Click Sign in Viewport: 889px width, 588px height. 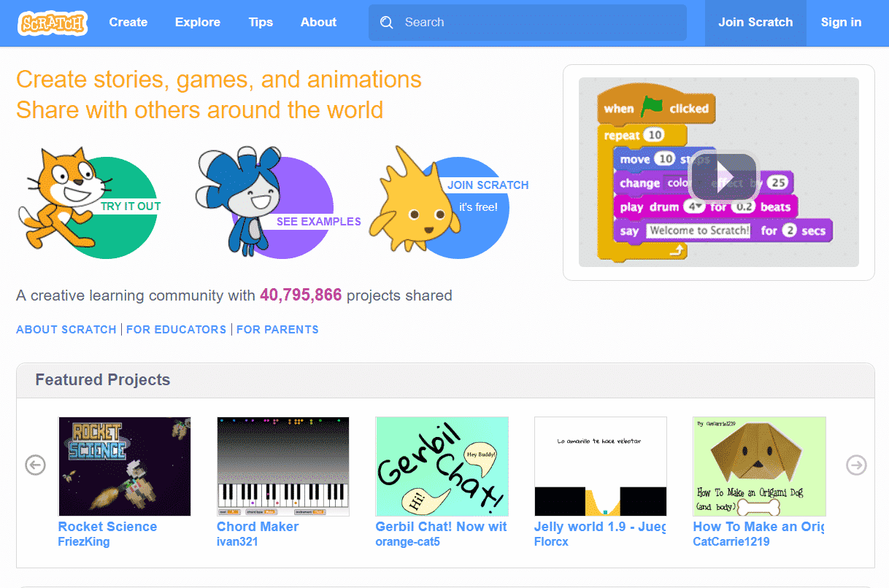pos(841,23)
